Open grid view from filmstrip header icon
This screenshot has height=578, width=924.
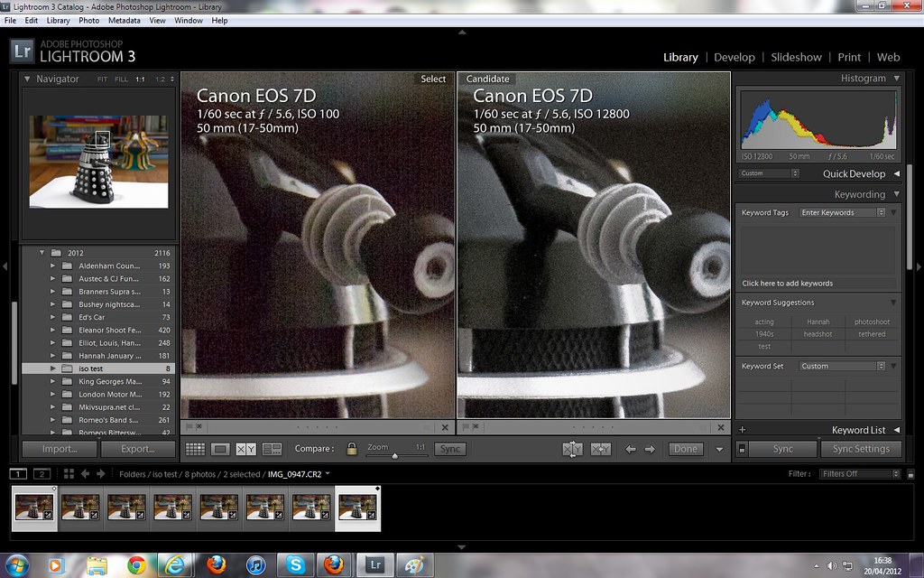click(69, 474)
